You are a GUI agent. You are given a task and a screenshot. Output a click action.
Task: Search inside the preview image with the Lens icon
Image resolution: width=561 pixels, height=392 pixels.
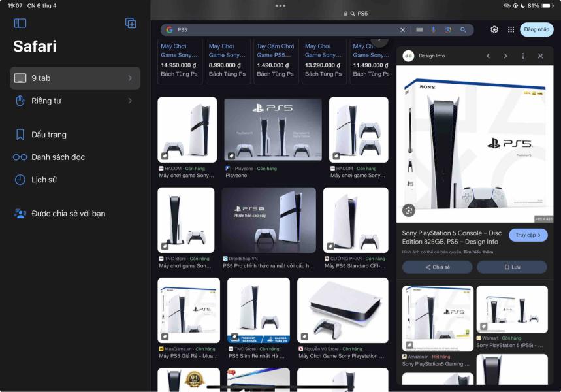click(409, 210)
